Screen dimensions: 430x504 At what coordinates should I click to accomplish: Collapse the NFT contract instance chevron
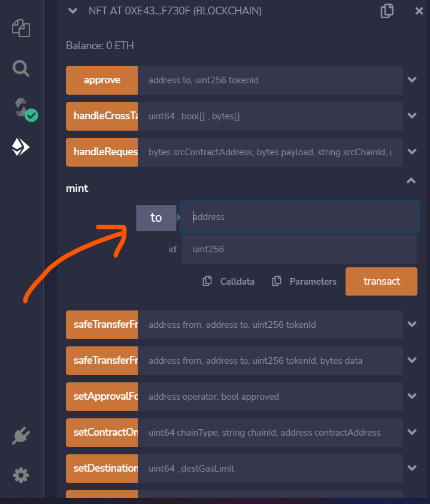click(72, 11)
